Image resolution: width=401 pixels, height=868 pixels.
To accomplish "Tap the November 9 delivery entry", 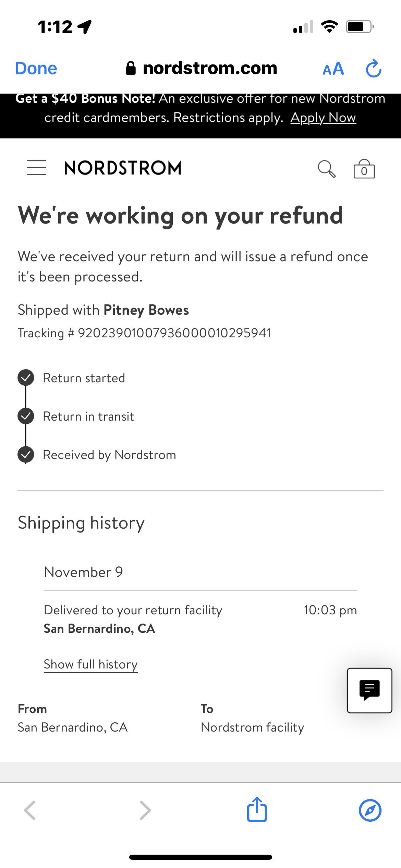I will click(x=133, y=619).
